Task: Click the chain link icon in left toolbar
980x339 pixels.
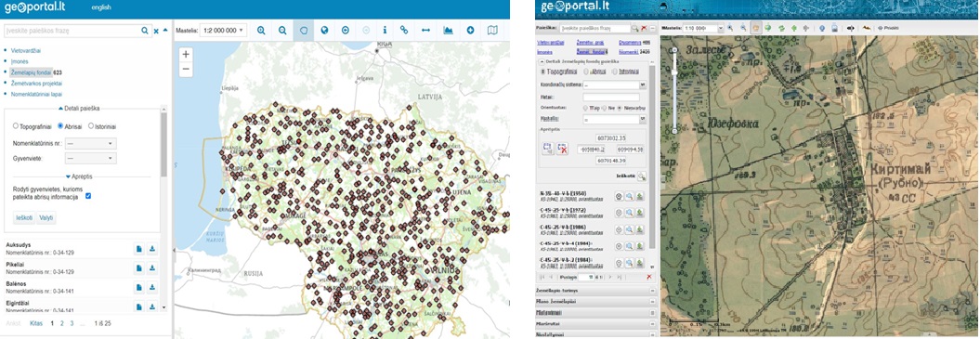Action: pyautogui.click(x=404, y=30)
